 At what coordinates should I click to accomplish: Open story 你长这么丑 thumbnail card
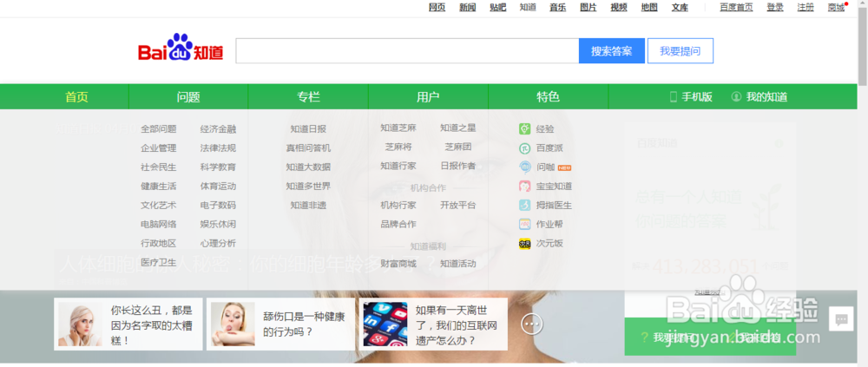click(128, 324)
